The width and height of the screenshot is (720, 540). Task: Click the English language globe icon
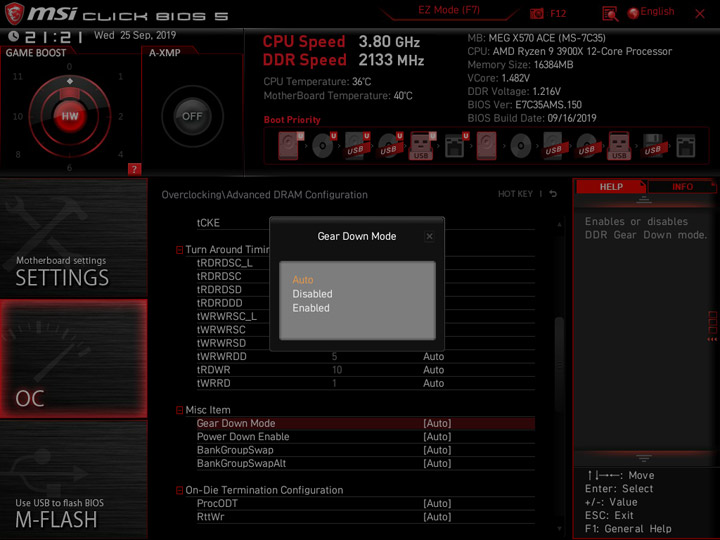point(633,13)
